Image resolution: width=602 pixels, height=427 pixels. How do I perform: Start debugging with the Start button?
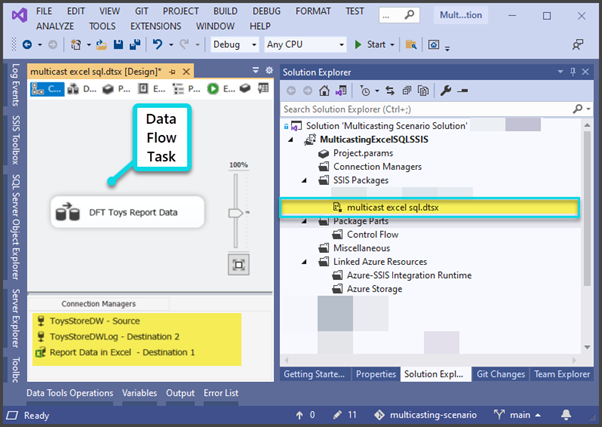coord(370,45)
